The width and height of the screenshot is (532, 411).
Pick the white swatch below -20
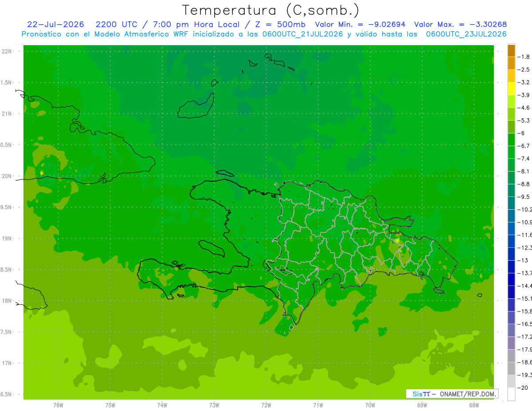pyautogui.click(x=511, y=394)
